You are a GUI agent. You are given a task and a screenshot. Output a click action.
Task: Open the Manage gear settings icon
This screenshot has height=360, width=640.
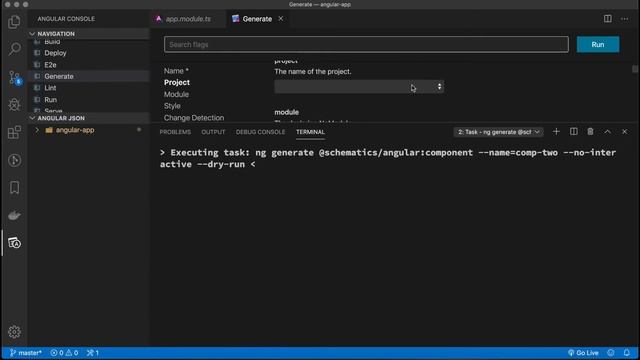pyautogui.click(x=14, y=331)
